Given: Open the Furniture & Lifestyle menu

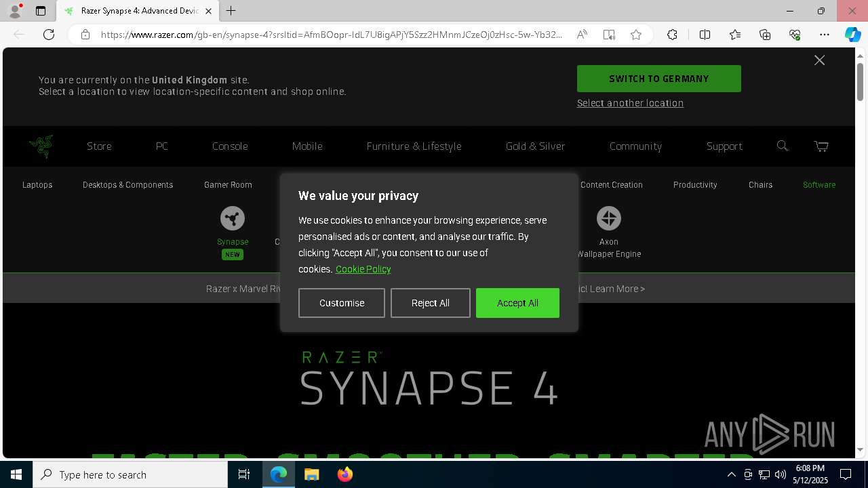Looking at the screenshot, I should click(414, 146).
